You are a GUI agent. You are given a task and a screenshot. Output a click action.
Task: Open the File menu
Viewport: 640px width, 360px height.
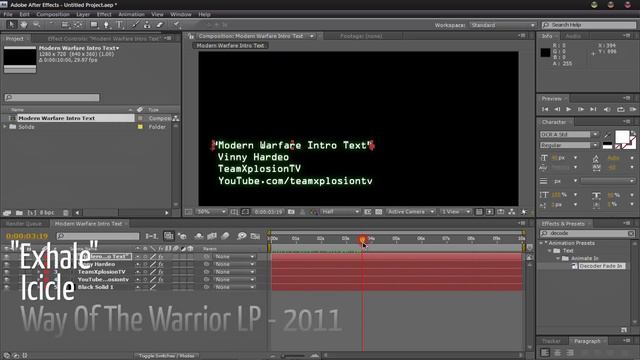(8, 14)
